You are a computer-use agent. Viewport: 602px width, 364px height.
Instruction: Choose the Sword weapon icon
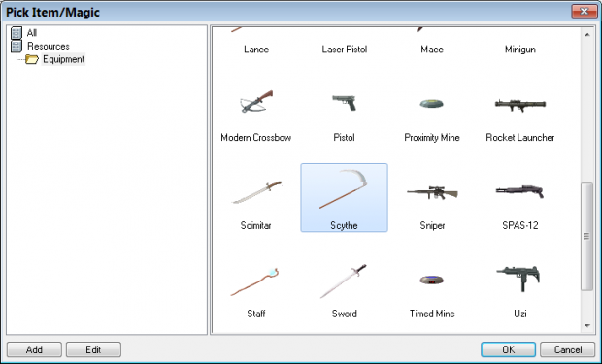(344, 281)
